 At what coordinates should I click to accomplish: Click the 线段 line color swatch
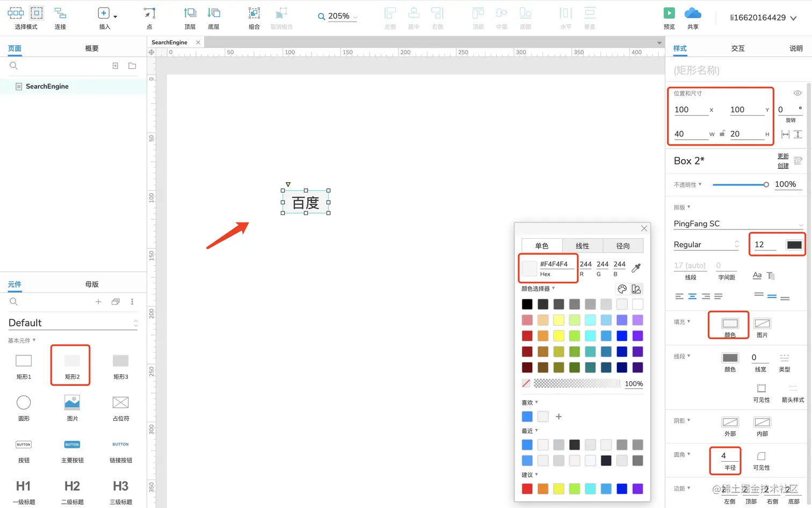(730, 358)
